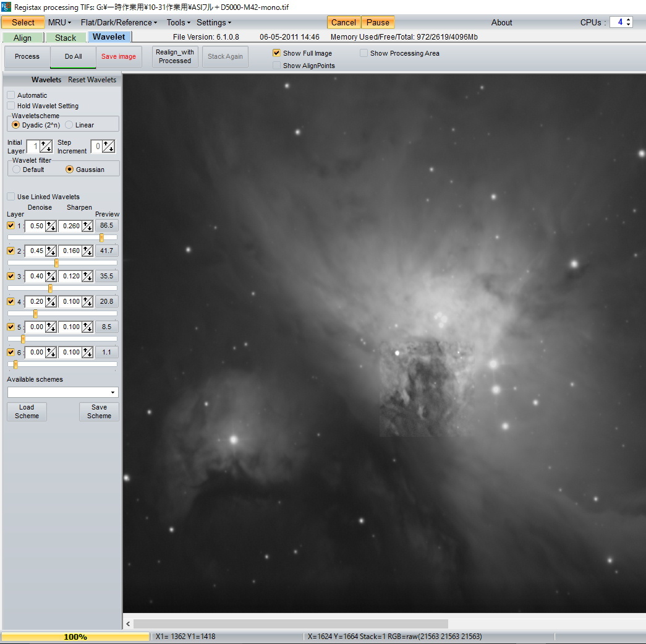646x644 pixels.
Task: Disable wavelet layer 5 checkbox
Action: point(11,327)
